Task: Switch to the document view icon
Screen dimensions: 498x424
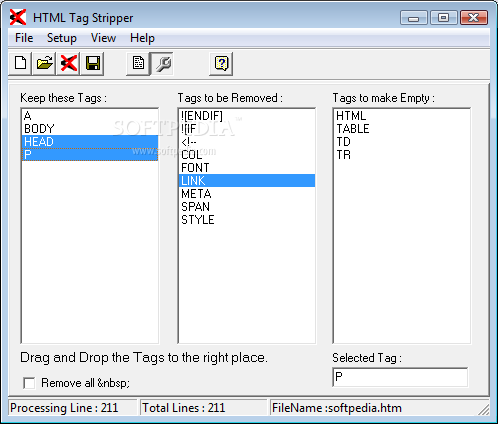Action: tap(138, 63)
